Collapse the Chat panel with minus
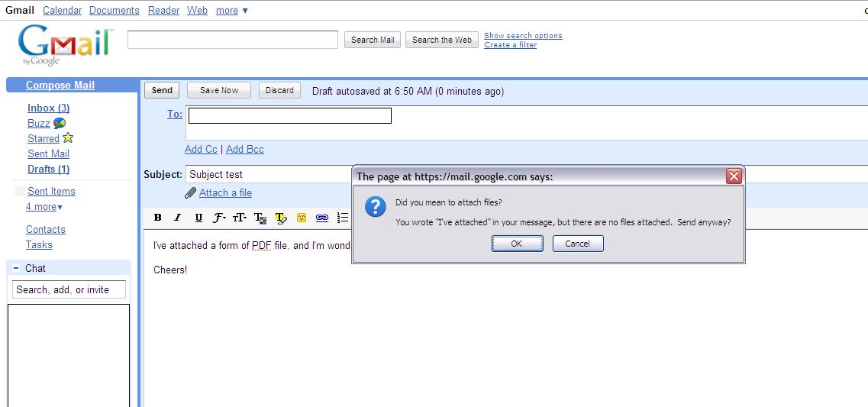Image resolution: width=868 pixels, height=407 pixels. coord(15,268)
